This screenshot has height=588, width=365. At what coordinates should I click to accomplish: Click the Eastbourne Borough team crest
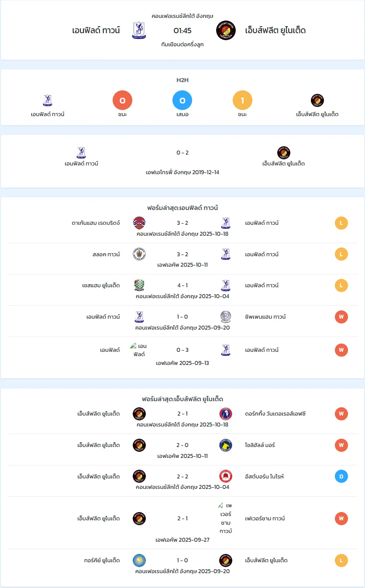tap(226, 476)
